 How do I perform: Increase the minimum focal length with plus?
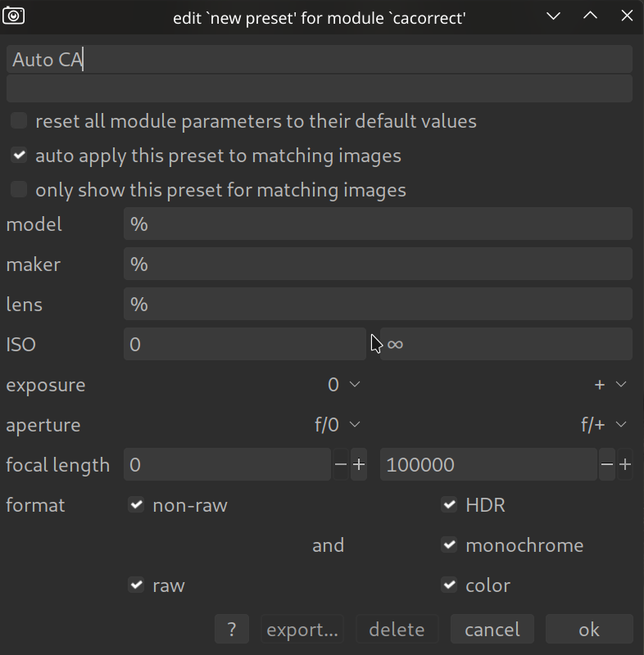[359, 465]
